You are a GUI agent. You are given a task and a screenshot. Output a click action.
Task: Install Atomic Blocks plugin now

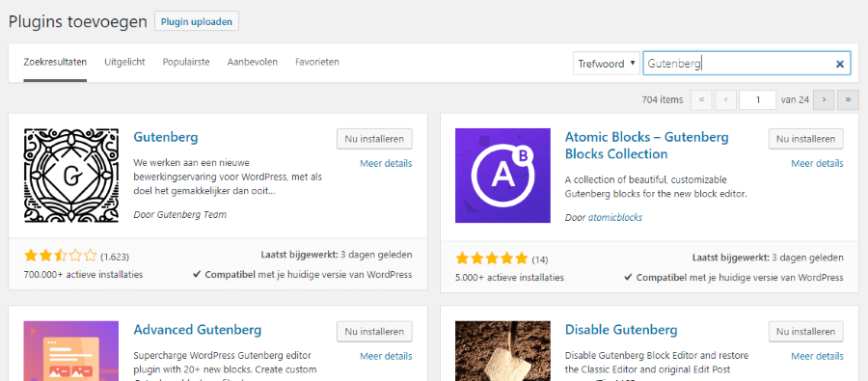pyautogui.click(x=806, y=139)
